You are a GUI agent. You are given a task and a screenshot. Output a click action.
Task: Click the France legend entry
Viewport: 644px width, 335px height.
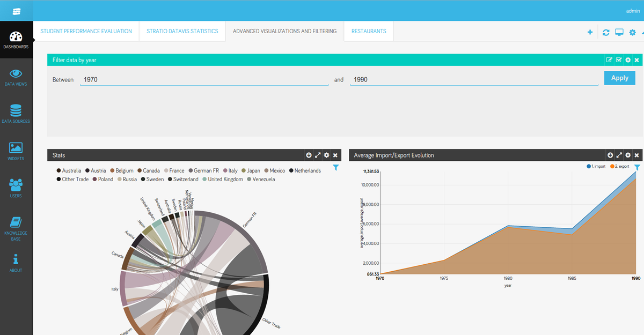click(x=174, y=170)
